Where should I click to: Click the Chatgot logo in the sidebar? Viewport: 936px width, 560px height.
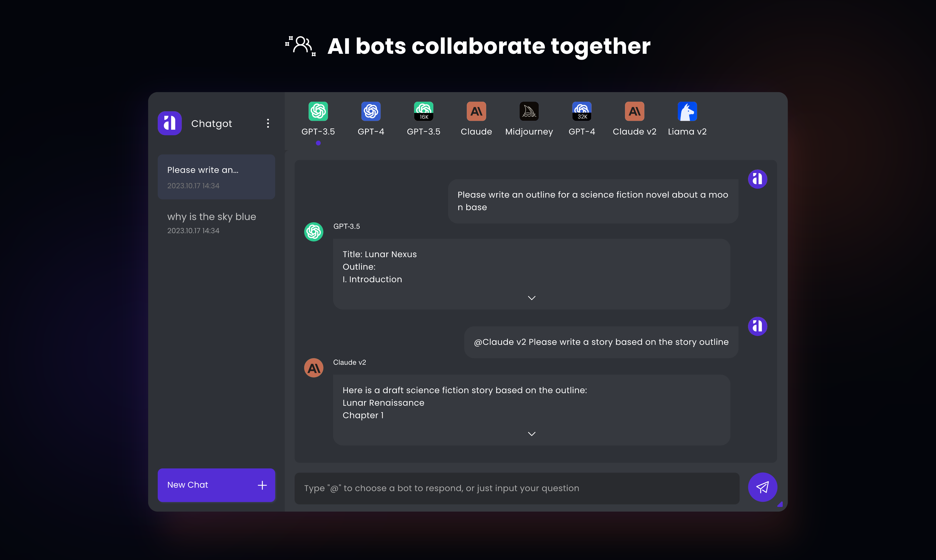(170, 123)
